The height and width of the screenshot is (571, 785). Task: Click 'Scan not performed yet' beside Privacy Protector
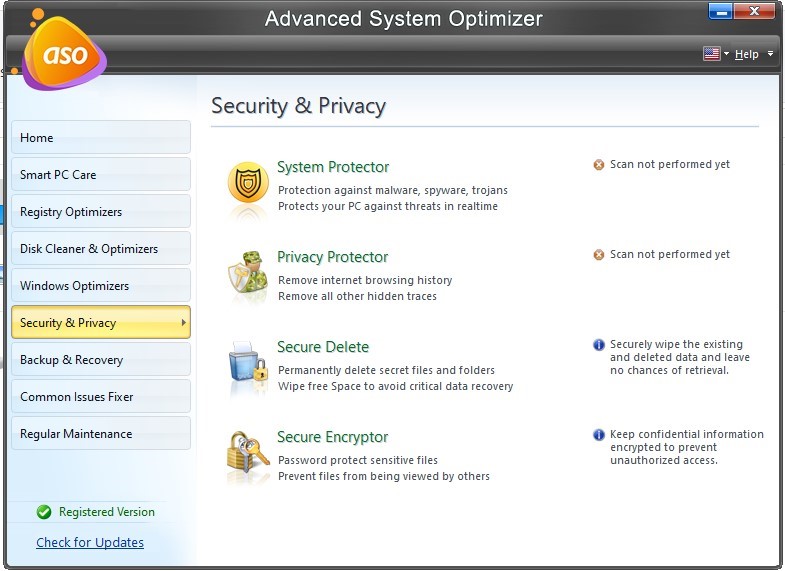pyautogui.click(x=669, y=255)
